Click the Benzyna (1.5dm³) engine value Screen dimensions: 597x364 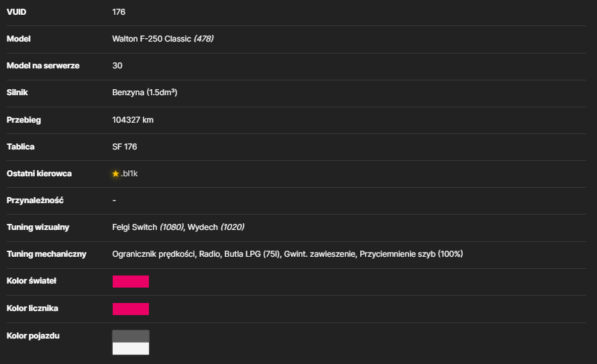tap(145, 93)
